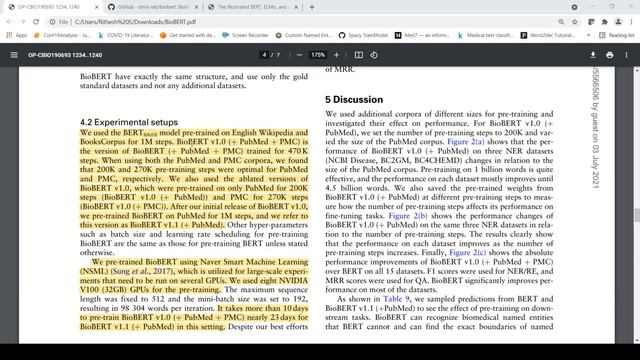Click the '4.2 Experimental setups' heading
Screen dimensions: 640x360
point(129,122)
